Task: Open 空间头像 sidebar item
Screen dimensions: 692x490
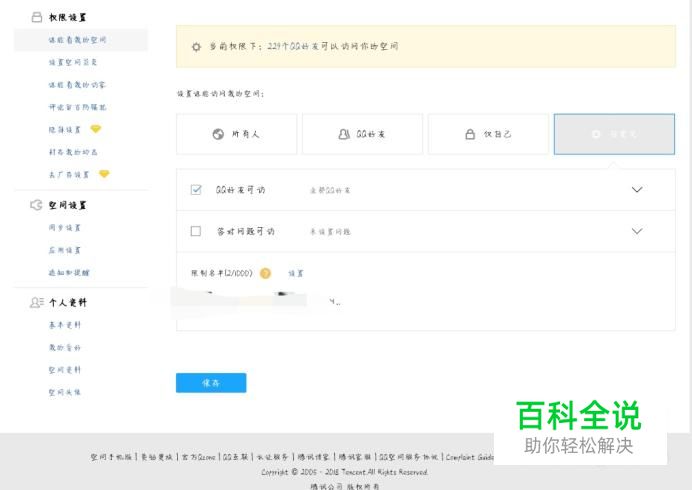Action: click(64, 392)
